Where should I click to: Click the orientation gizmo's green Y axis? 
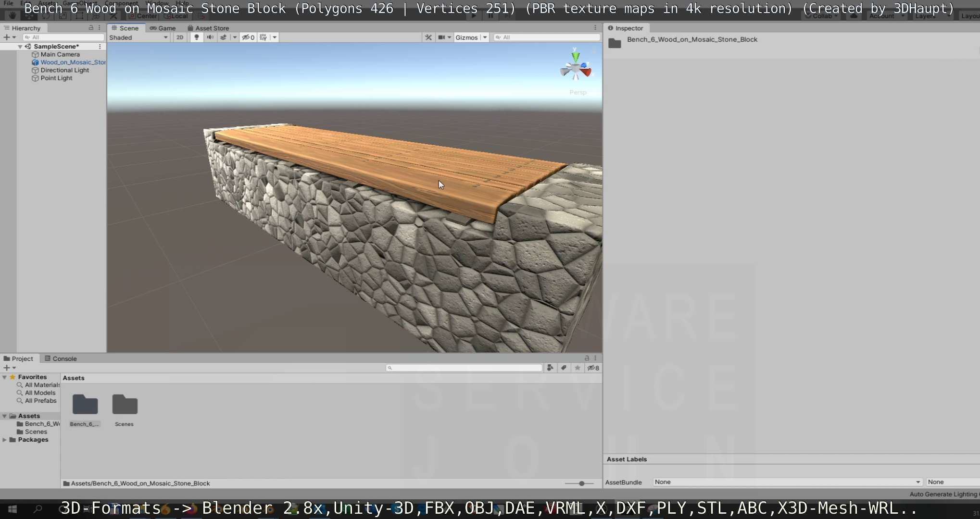[x=575, y=57]
